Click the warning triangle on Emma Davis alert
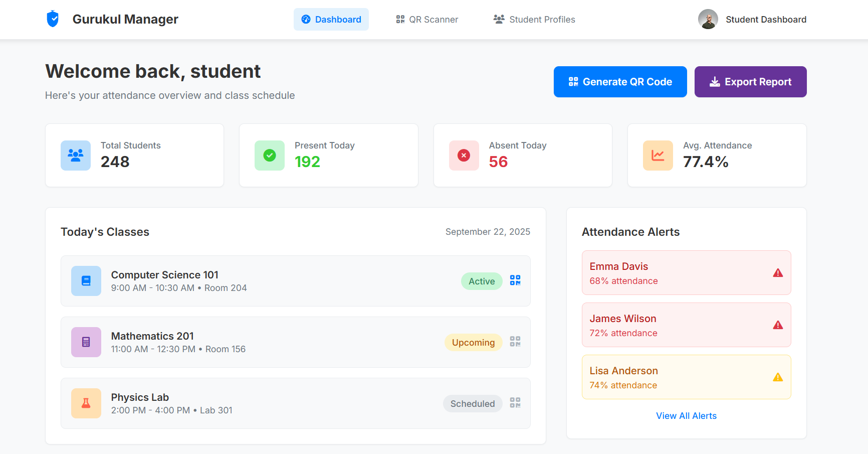The width and height of the screenshot is (868, 454). click(x=778, y=272)
